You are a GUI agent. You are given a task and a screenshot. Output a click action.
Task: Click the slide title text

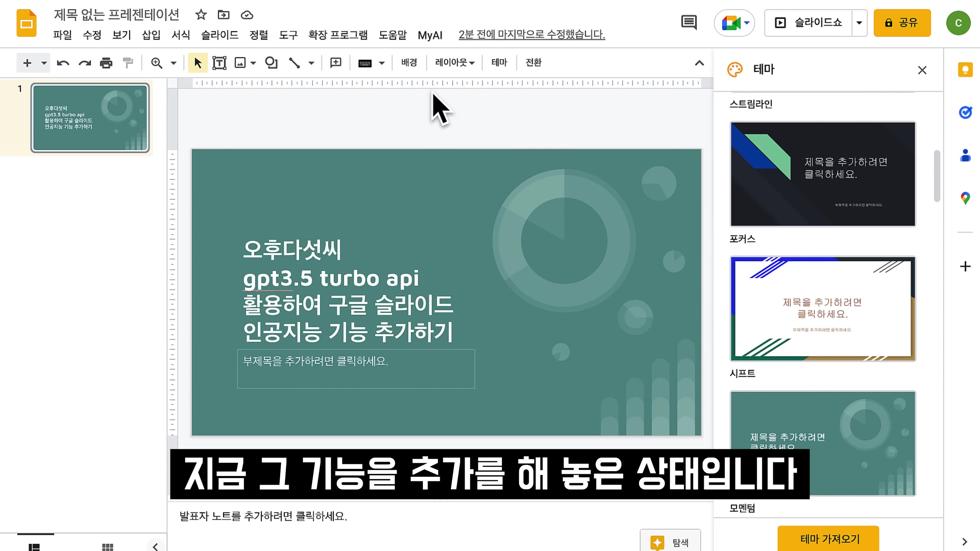point(348,291)
